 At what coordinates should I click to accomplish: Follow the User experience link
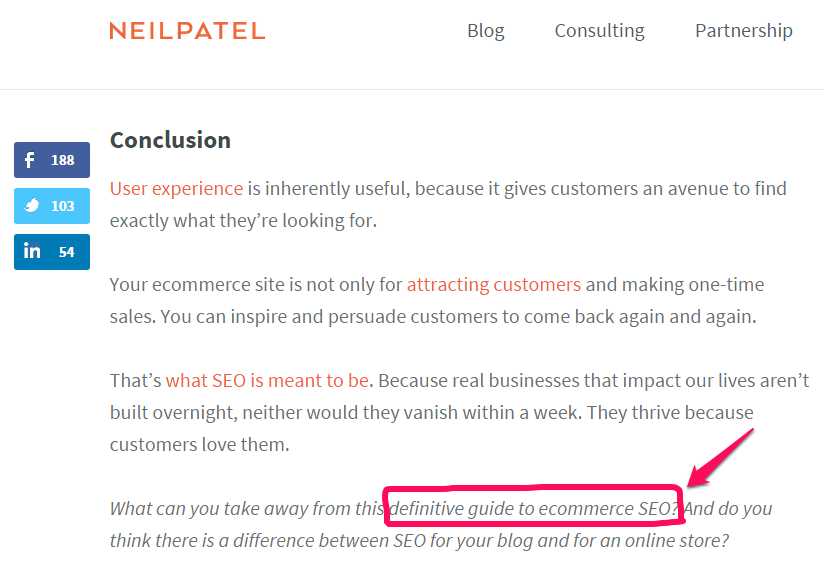coord(176,189)
